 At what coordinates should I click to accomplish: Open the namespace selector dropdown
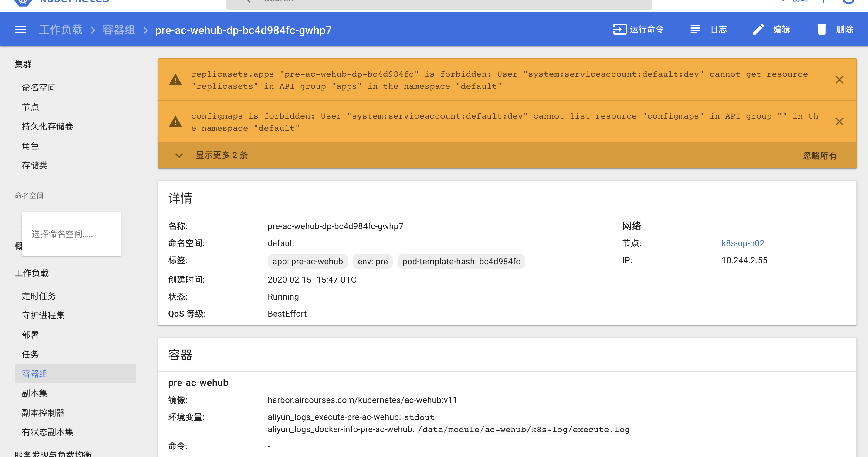pos(71,234)
